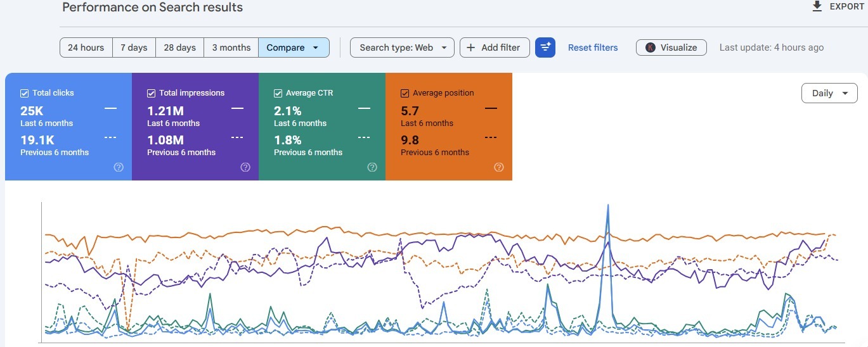This screenshot has height=347, width=868.
Task: Click the plus icon for Add filter
Action: [x=471, y=47]
